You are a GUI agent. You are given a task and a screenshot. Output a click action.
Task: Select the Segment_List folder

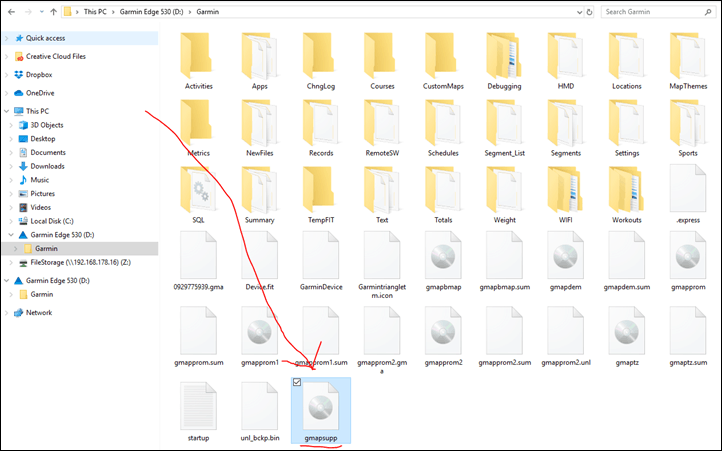pyautogui.click(x=505, y=128)
